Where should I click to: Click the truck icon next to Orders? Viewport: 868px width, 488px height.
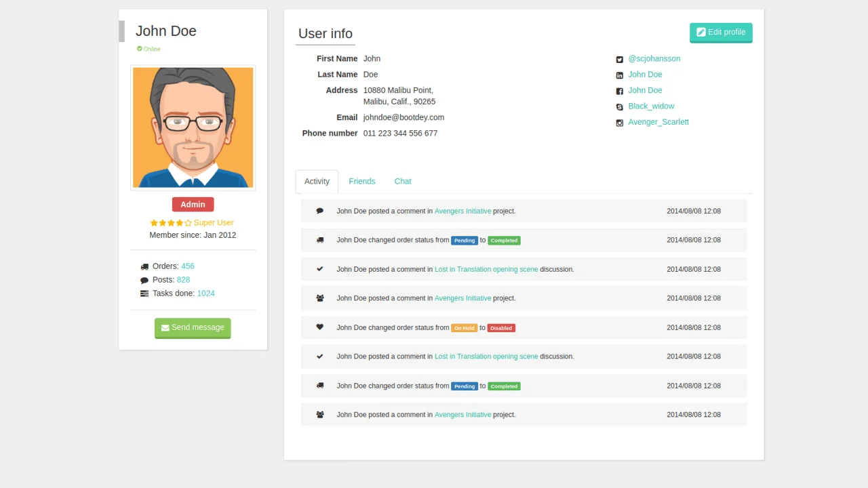click(144, 266)
